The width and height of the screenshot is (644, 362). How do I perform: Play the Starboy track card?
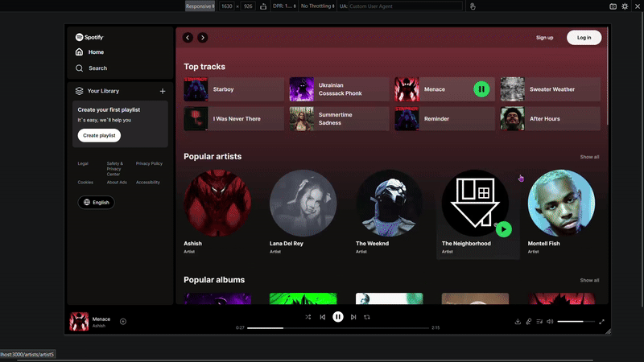(233, 89)
